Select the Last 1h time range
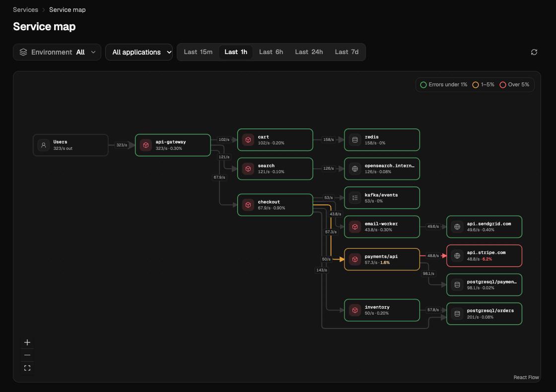This screenshot has height=392, width=556. pyautogui.click(x=236, y=52)
